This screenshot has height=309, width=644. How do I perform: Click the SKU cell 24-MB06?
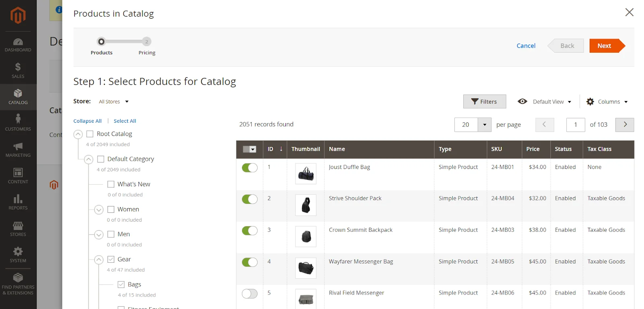[503, 293]
